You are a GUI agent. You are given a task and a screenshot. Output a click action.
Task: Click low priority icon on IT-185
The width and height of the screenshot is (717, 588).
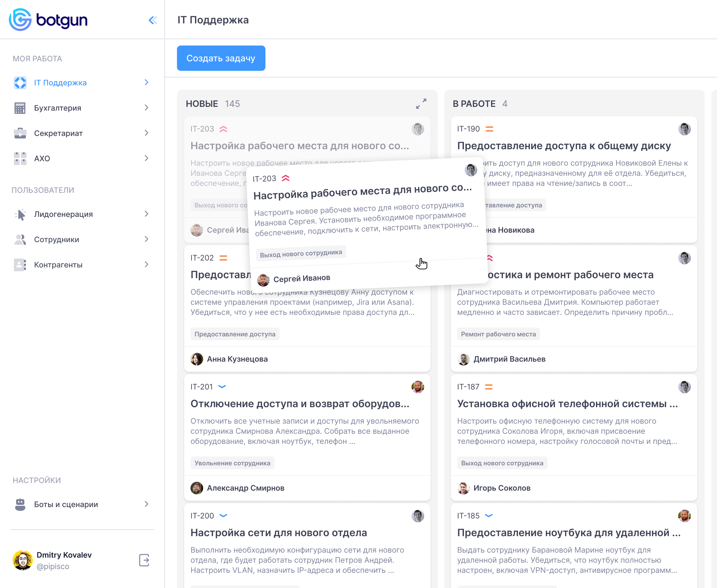[489, 516]
